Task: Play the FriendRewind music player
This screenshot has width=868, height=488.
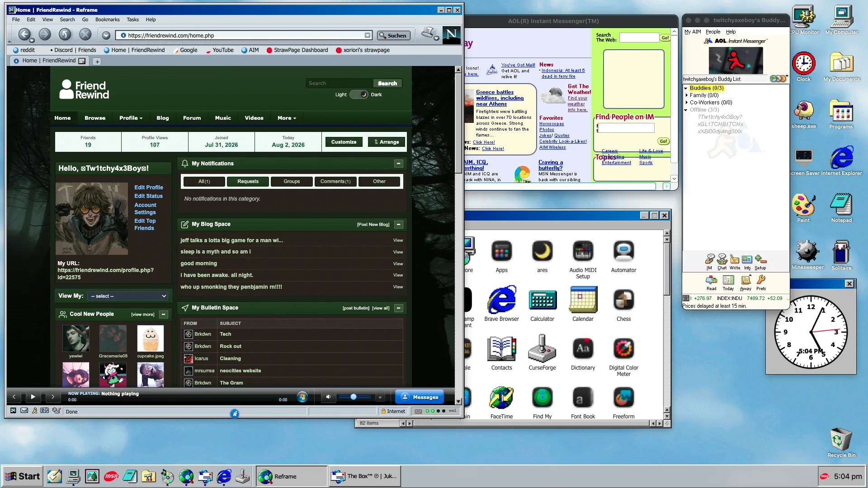Action: coord(33,397)
